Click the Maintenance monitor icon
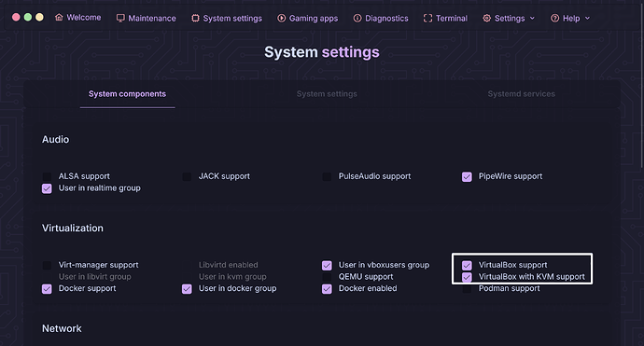The height and width of the screenshot is (346, 644). (120, 18)
